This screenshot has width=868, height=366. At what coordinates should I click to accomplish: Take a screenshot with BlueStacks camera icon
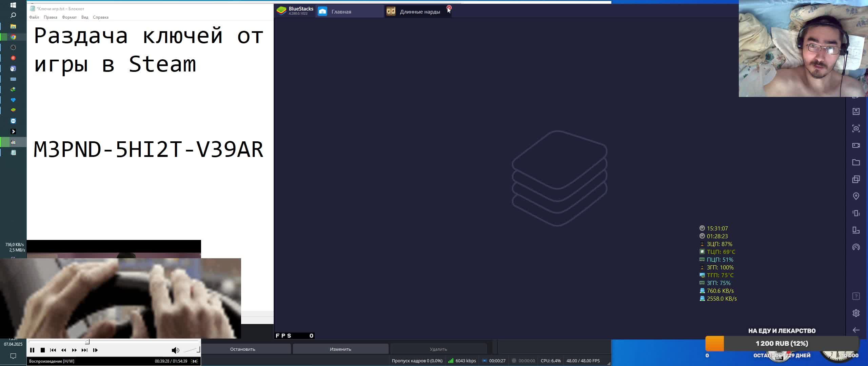point(856,128)
